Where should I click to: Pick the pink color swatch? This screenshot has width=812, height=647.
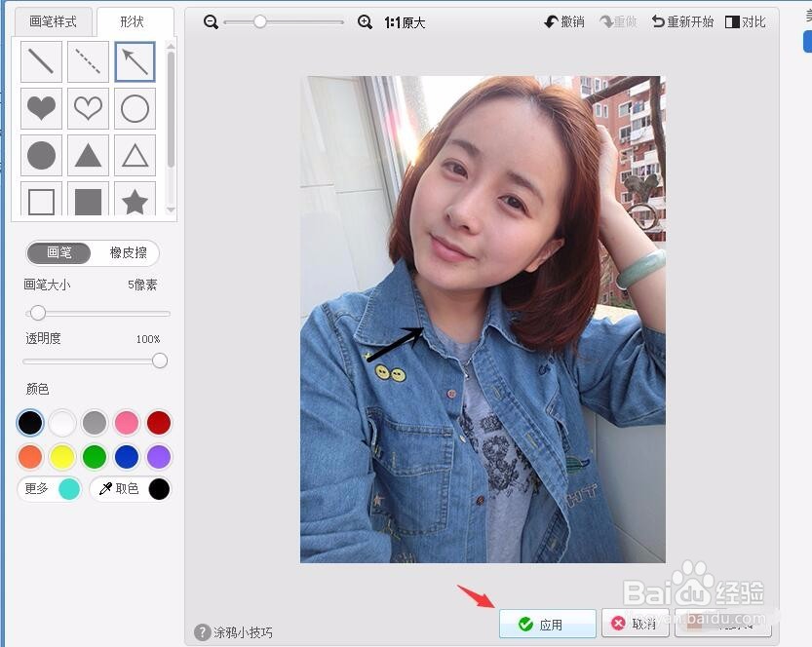coord(127,422)
